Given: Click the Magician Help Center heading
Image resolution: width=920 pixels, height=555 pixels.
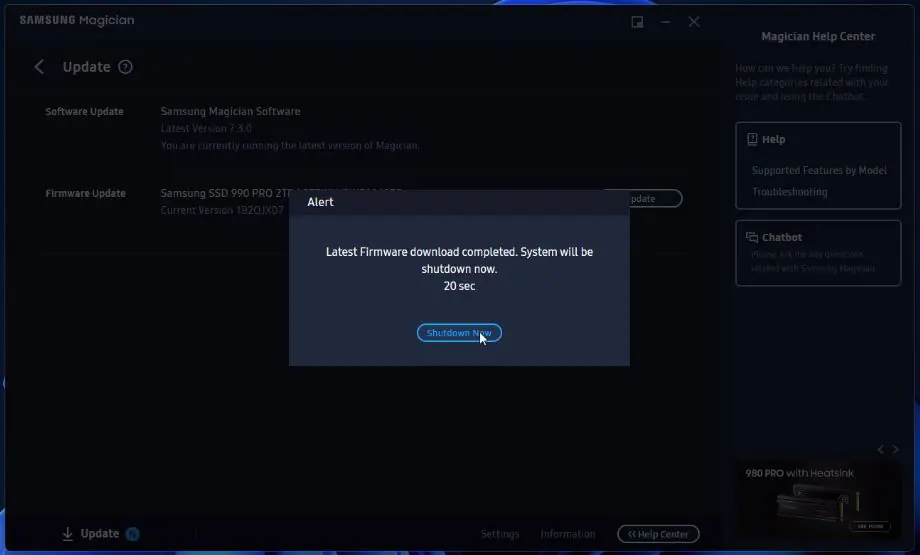Looking at the screenshot, I should coord(818,36).
